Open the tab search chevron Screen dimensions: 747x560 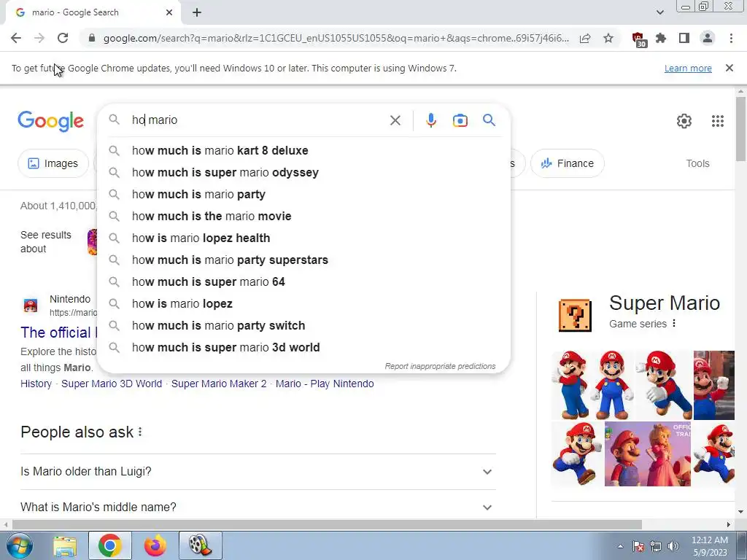coord(659,12)
